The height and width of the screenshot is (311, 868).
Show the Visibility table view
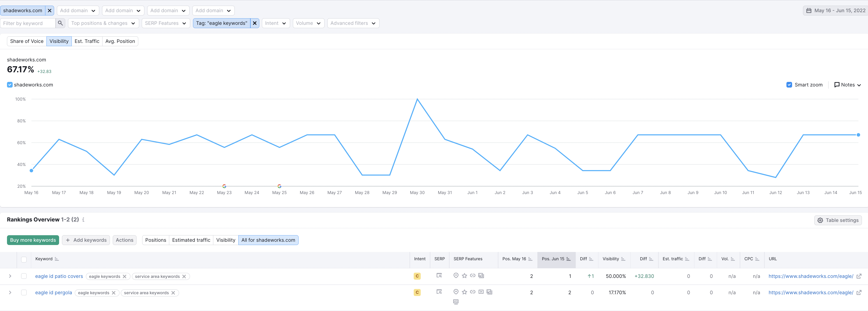[x=226, y=240]
